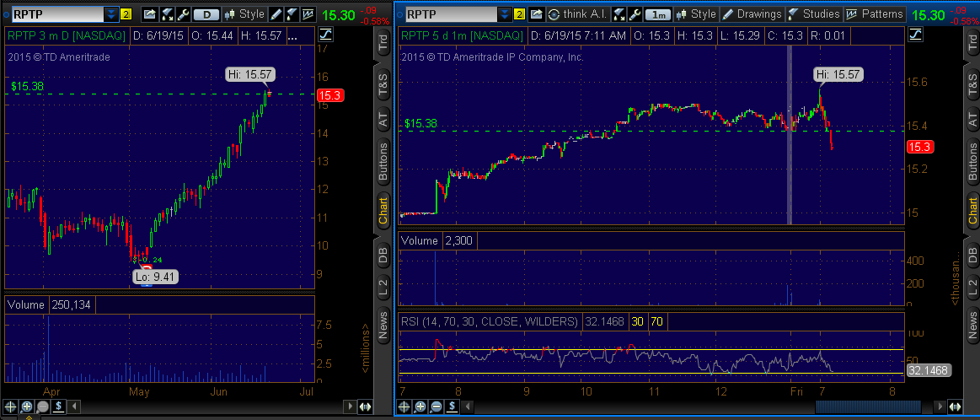Open Style menu in left chart
This screenshot has width=980, height=420.
[x=245, y=13]
